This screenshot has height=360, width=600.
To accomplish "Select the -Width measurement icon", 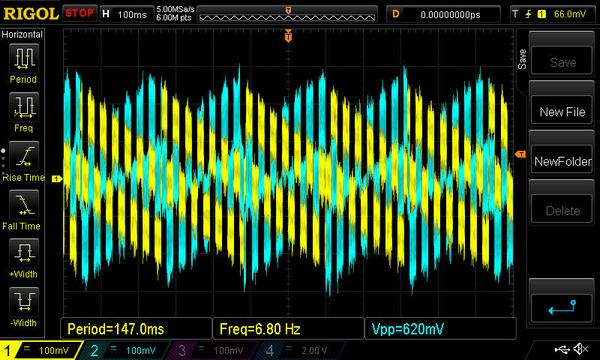I will click(24, 301).
